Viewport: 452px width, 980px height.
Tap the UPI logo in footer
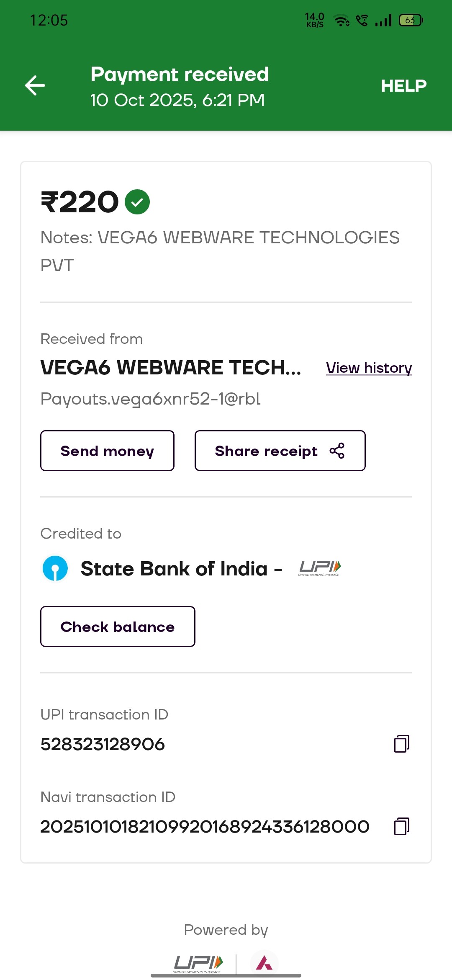[198, 963]
